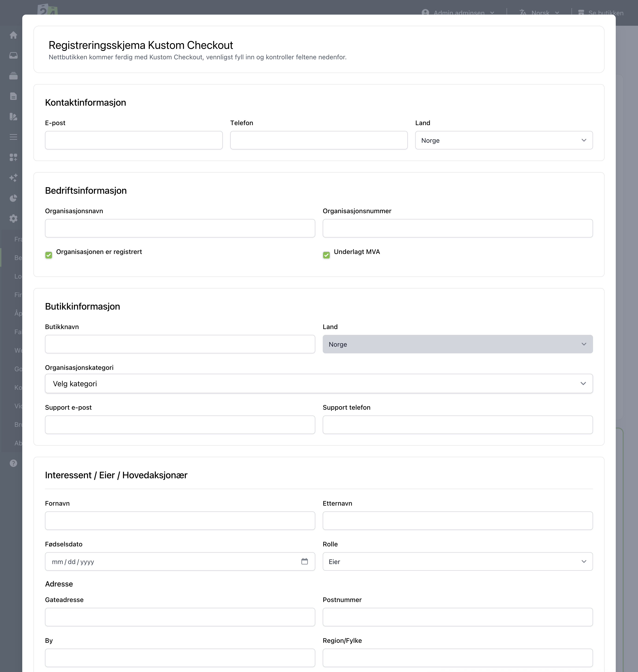Click the Support telefon input field
Image resolution: width=638 pixels, height=672 pixels.
point(457,425)
